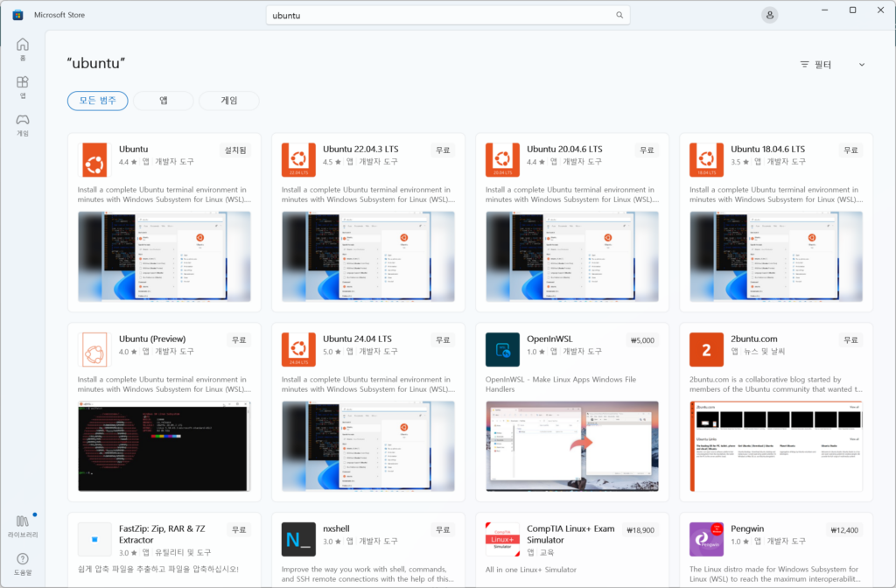Viewport: 896px width, 588px height.
Task: Click the Ubuntu app icon
Action: (x=94, y=159)
